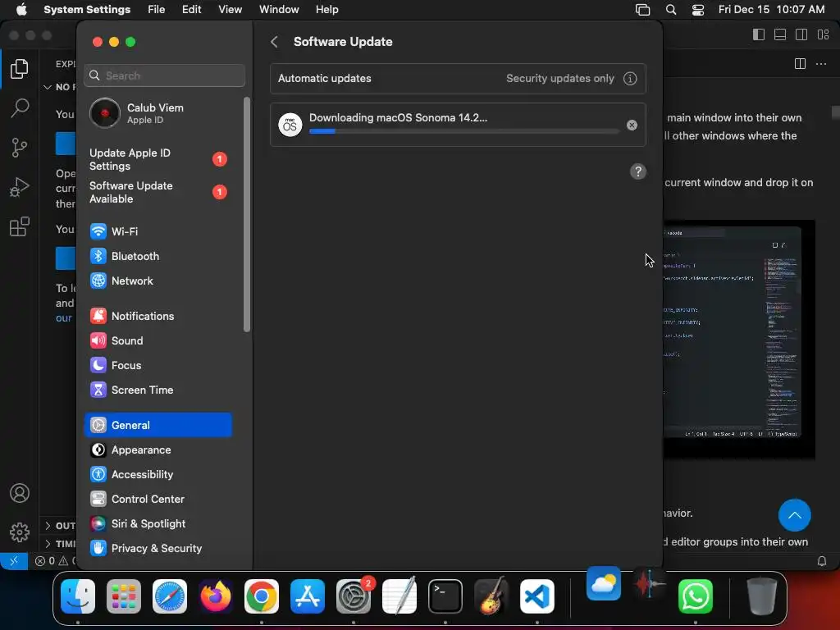Open VS Code Accounts icon

pos(20,493)
